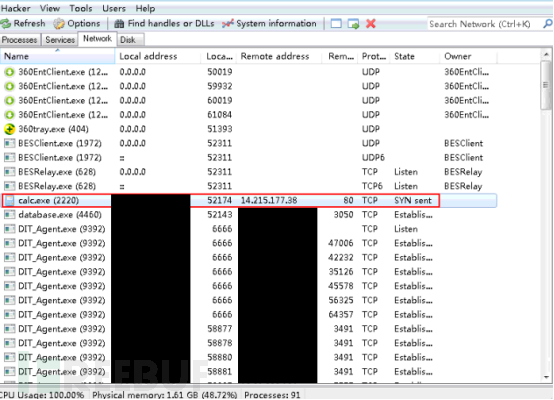
Task: Click the search magnifier icon
Action: tap(548, 24)
